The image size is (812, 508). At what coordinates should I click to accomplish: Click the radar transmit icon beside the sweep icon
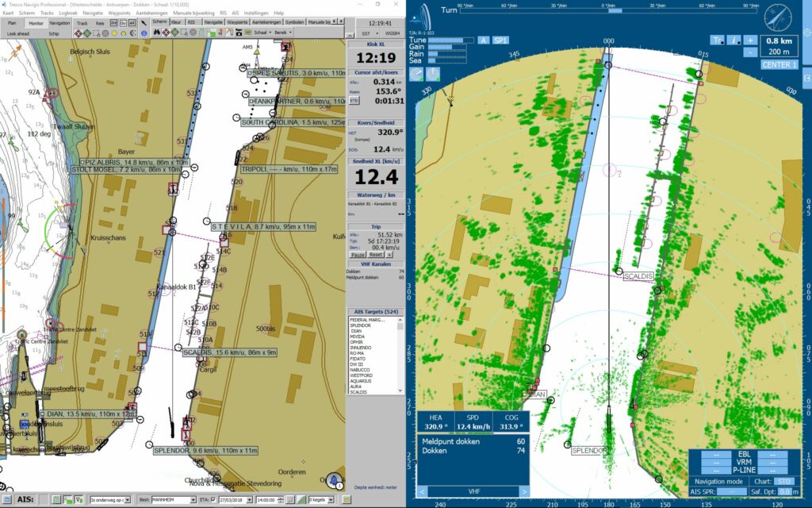click(432, 74)
